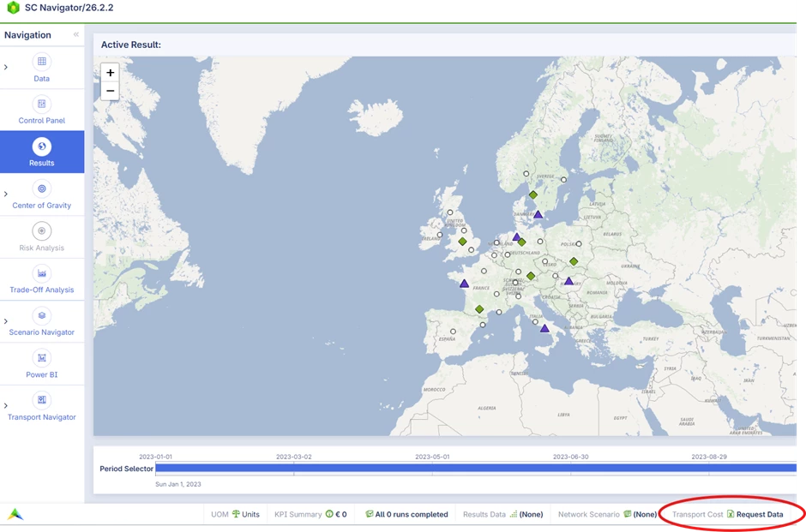Open the Transport Navigator icon
806x532 pixels.
coord(42,400)
